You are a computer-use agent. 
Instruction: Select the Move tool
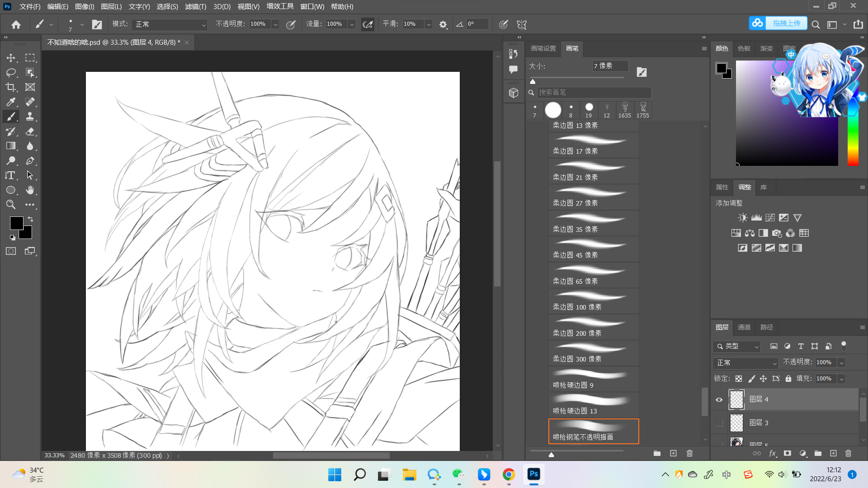pyautogui.click(x=11, y=58)
